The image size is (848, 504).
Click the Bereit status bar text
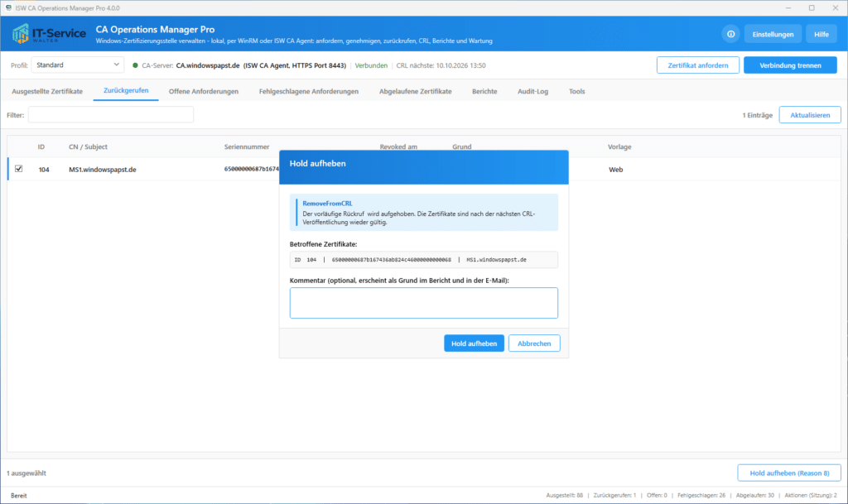pyautogui.click(x=18, y=496)
